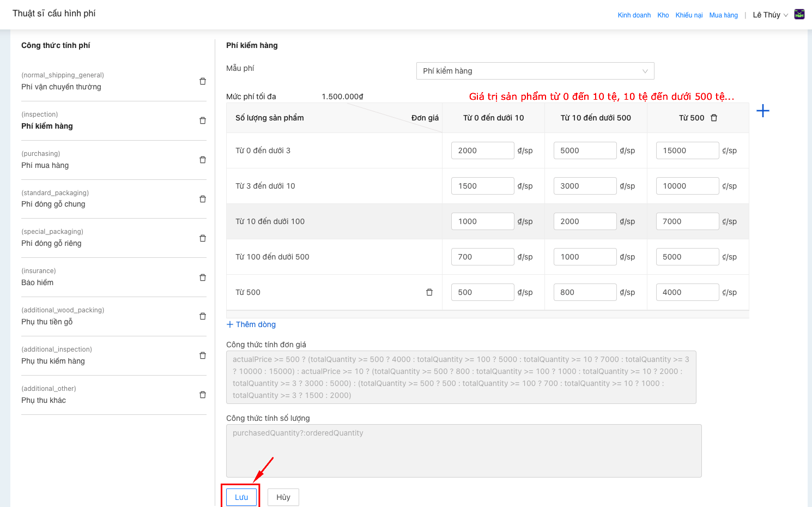This screenshot has height=507, width=812.
Task: Click trash icon in Từ 500 column header
Action: [714, 118]
